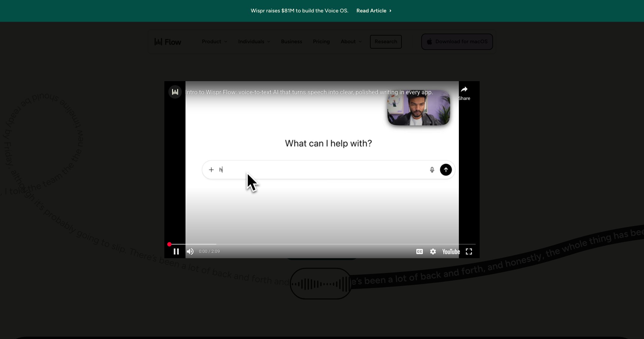This screenshot has width=644, height=339.
Task: Click the 'What can I help with?' heading
Action: [x=328, y=144]
